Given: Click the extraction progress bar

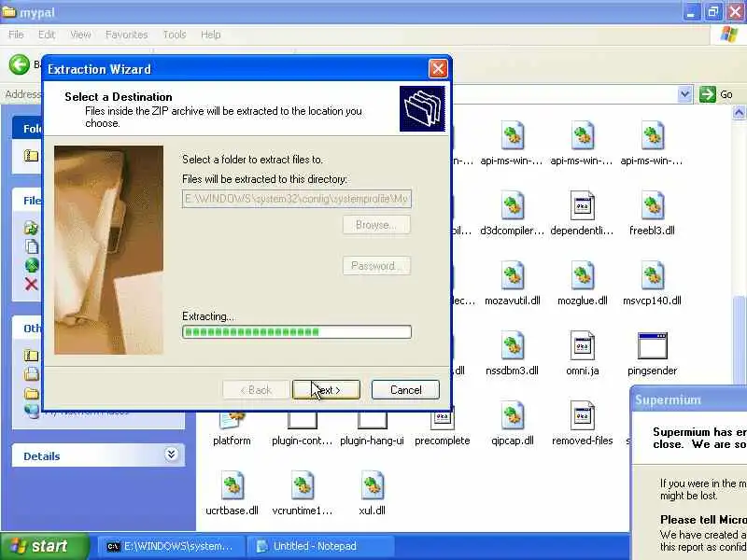Looking at the screenshot, I should click(296, 332).
